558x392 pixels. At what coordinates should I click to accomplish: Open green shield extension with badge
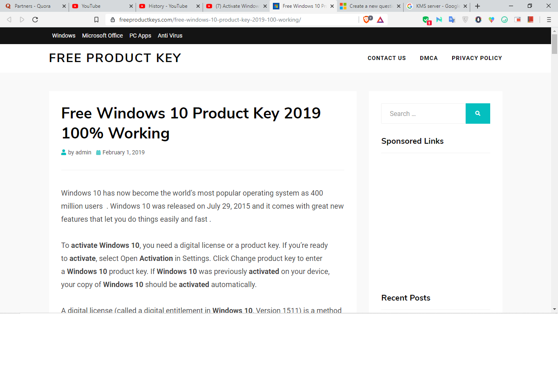click(426, 20)
